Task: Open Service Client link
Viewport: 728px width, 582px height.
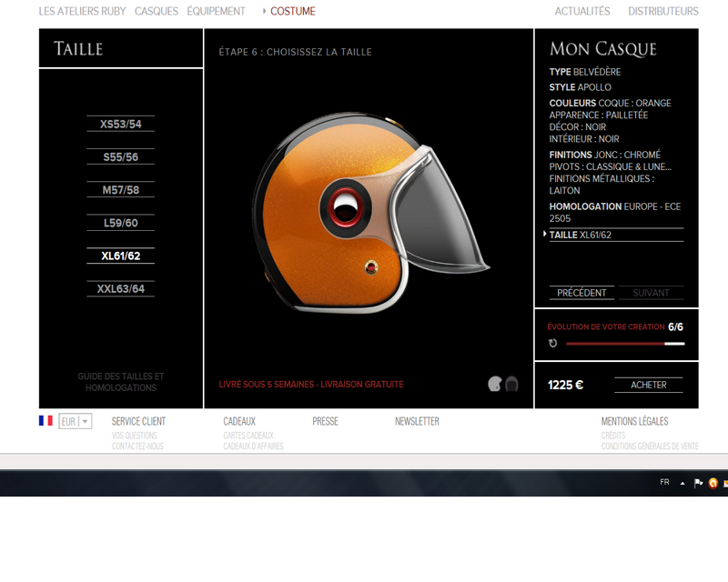Action: 138,421
